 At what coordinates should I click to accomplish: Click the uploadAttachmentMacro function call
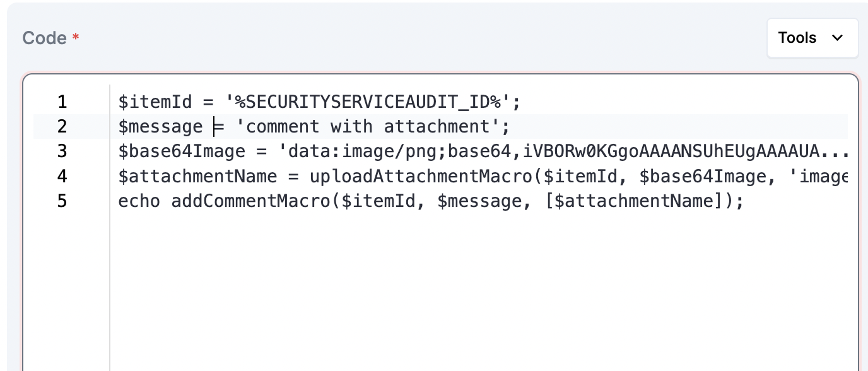[x=419, y=176]
